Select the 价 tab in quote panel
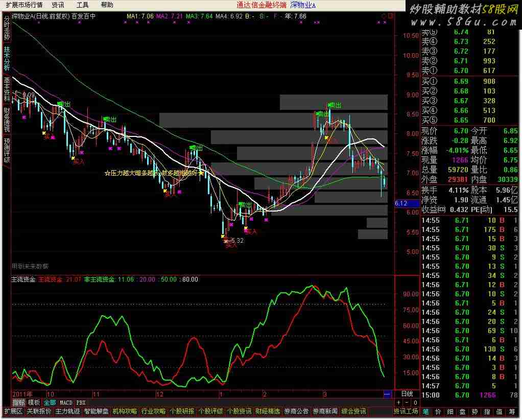 click(438, 412)
